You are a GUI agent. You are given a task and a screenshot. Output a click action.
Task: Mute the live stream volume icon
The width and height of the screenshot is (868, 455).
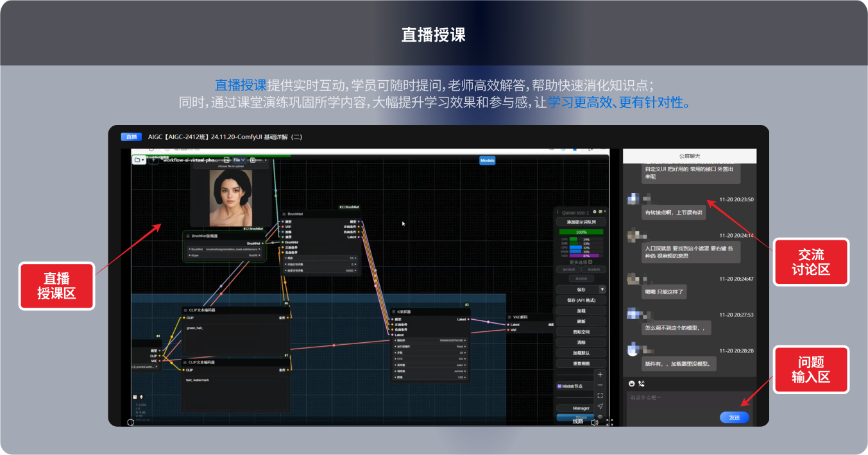click(x=594, y=422)
